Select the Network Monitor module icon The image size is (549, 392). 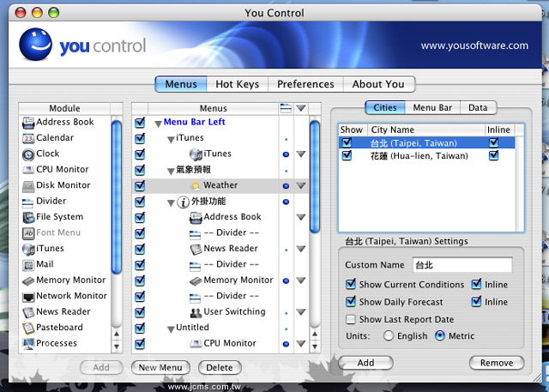[x=28, y=297]
